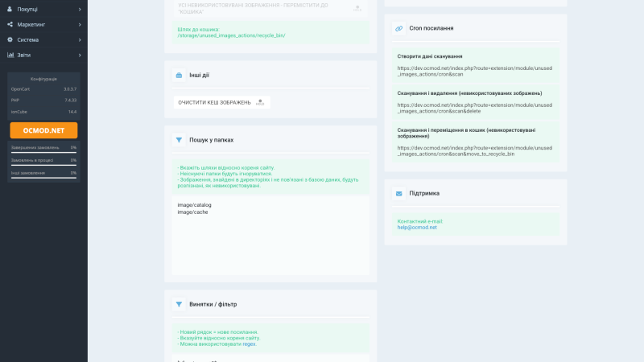Select the cron&scan&move_to_recycle_bin URL text
This screenshot has width=644, height=362.
click(x=474, y=151)
